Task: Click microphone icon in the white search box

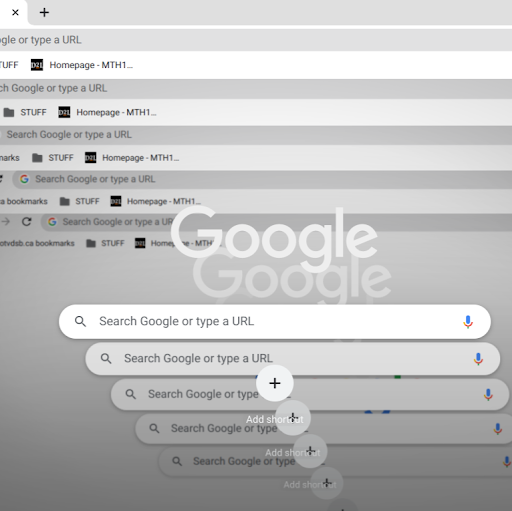Action: click(x=468, y=322)
